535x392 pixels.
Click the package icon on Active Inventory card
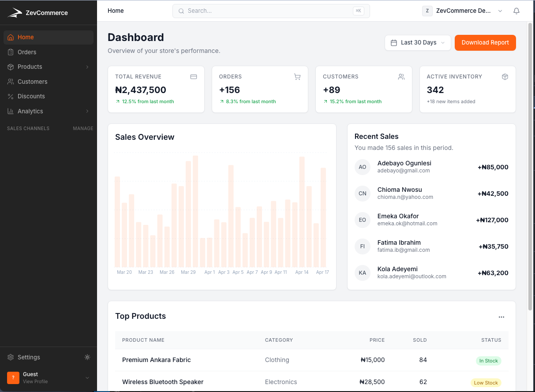pos(505,77)
